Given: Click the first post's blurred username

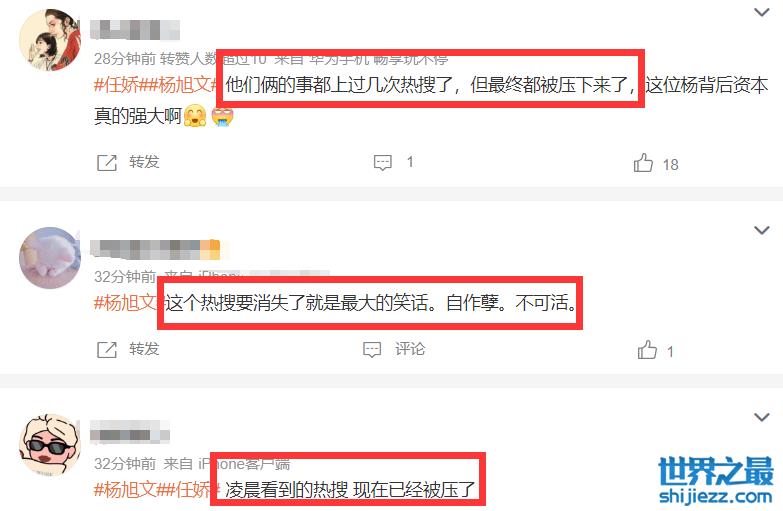Looking at the screenshot, I should (x=135, y=29).
